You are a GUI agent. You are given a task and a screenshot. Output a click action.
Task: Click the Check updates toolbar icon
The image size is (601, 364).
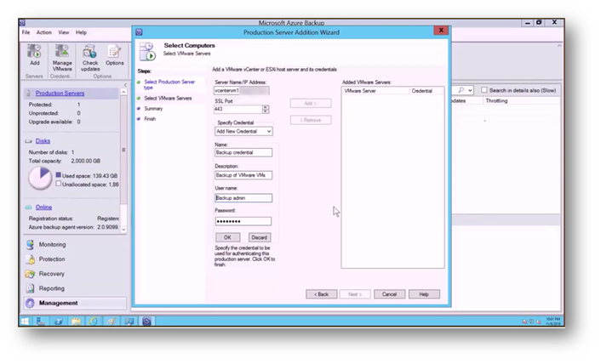coord(90,51)
